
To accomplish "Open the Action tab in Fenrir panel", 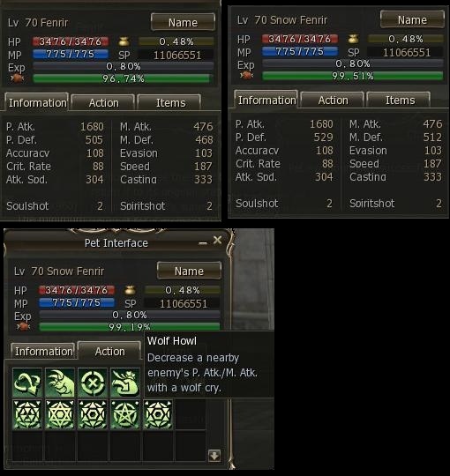I will pos(103,103).
